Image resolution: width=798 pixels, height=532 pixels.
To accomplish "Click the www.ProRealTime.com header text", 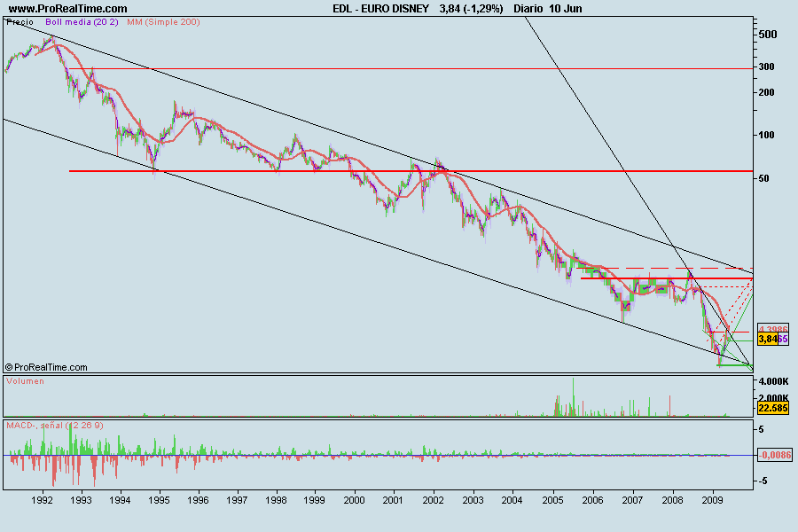I will 67,9.
